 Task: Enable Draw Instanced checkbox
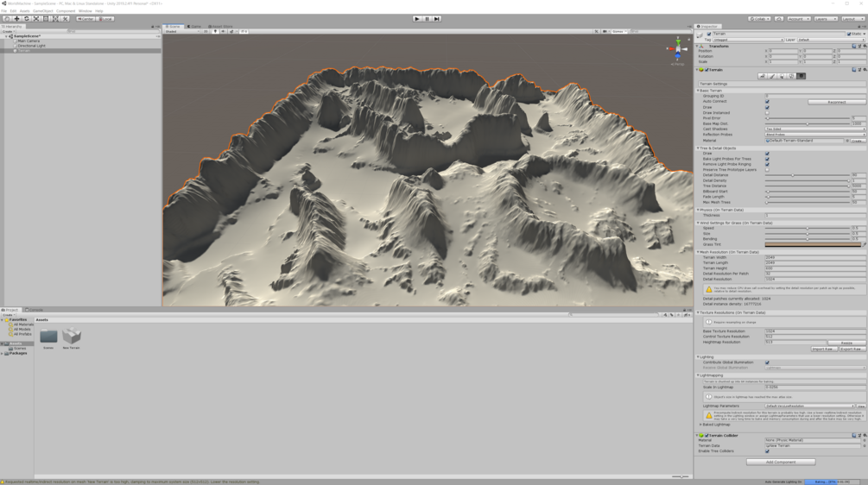tap(767, 113)
